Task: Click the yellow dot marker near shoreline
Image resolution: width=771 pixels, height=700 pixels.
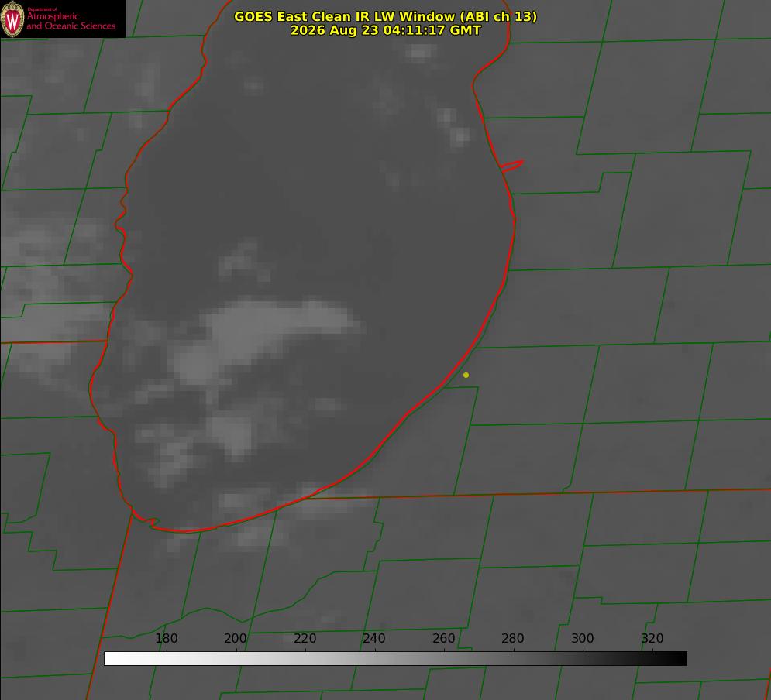Action: click(466, 375)
